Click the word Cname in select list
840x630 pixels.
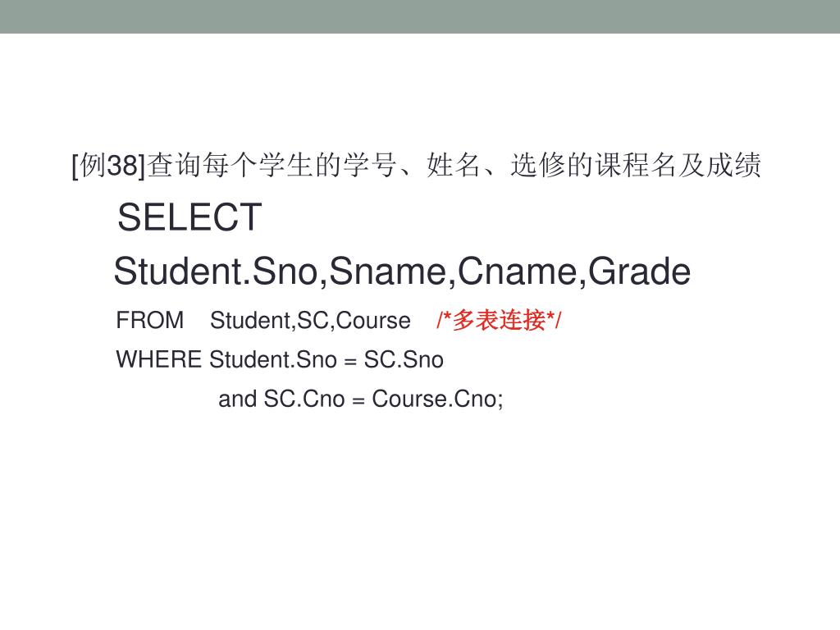click(x=518, y=272)
